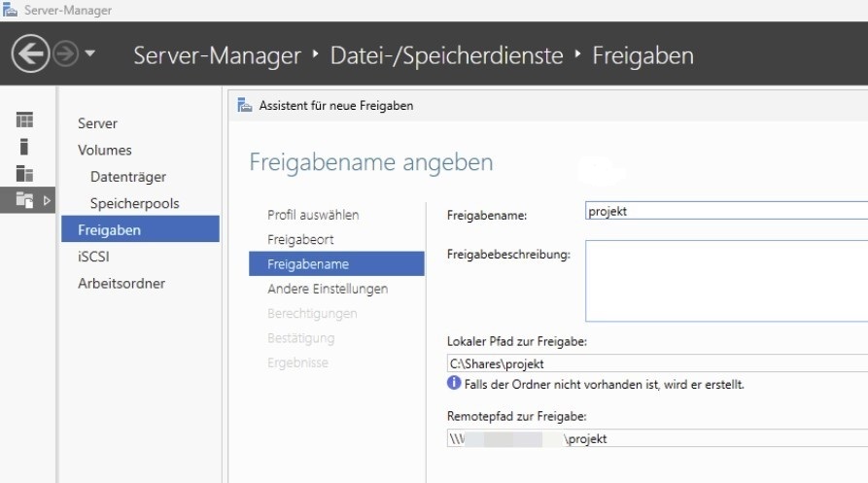Open the iSCSI navigation entry

[93, 257]
